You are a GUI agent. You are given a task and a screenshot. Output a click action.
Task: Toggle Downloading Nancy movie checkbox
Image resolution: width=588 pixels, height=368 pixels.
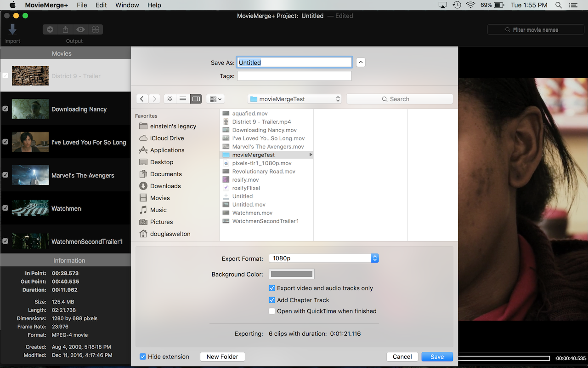click(x=5, y=109)
